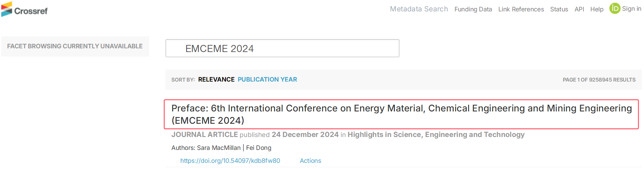
Task: Click author name Sara MacMillan
Action: point(219,148)
